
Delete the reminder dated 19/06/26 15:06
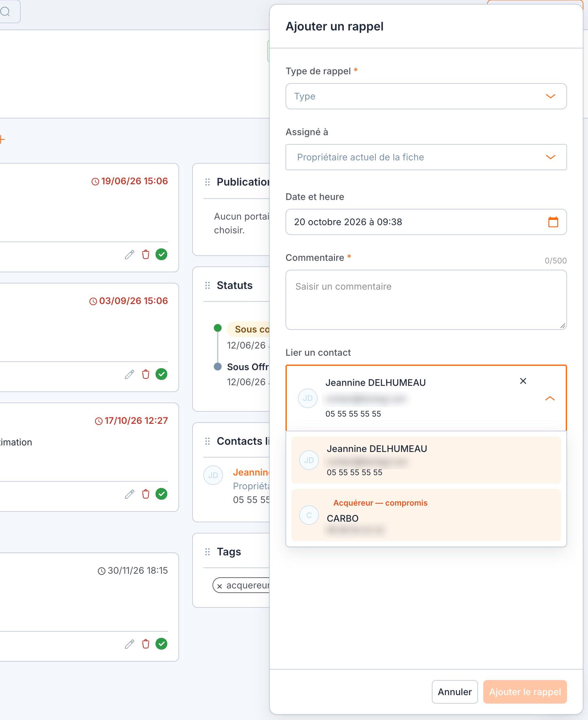coord(146,255)
